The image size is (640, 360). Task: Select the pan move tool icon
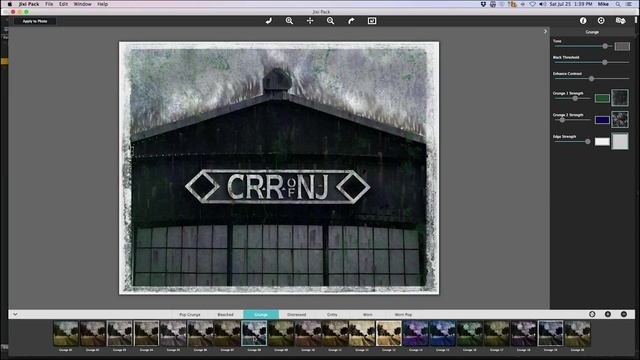[310, 21]
